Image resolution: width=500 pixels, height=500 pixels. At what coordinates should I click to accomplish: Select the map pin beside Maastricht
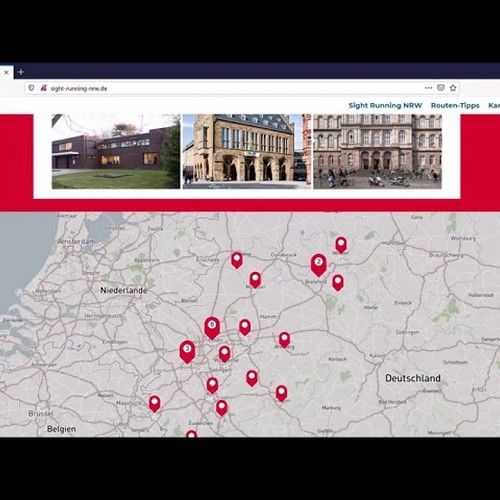(154, 404)
